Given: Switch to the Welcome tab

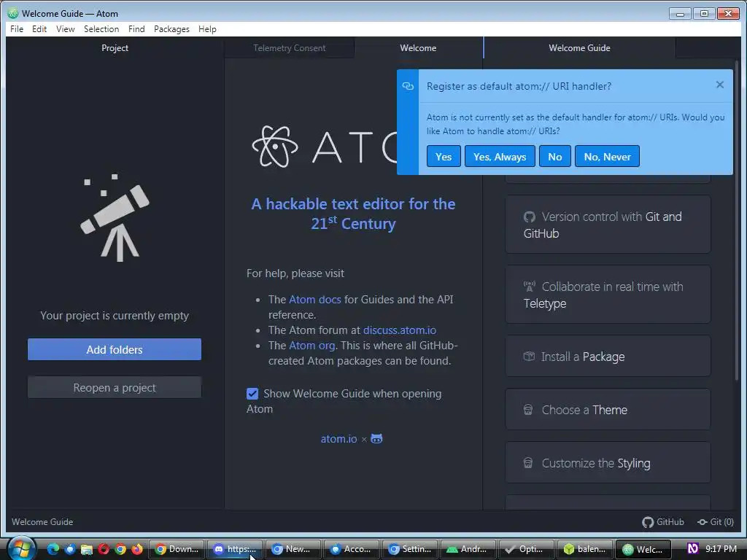Looking at the screenshot, I should tap(418, 48).
